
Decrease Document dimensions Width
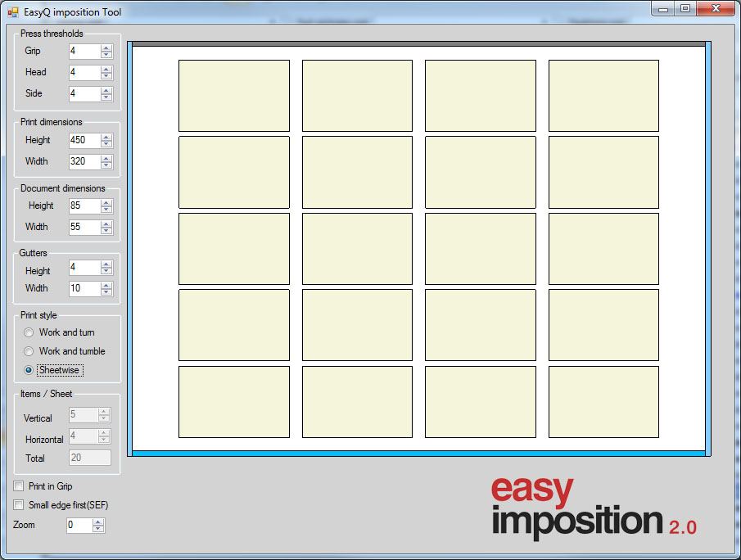tap(106, 231)
